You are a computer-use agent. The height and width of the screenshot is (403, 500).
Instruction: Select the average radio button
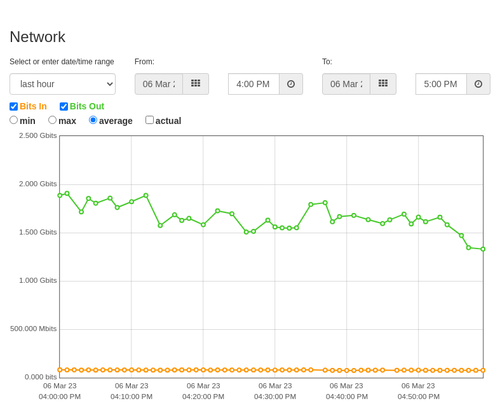click(x=93, y=120)
